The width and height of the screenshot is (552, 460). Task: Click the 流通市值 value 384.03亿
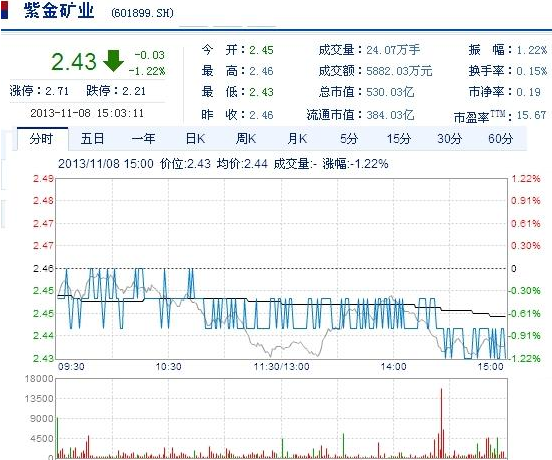[390, 115]
